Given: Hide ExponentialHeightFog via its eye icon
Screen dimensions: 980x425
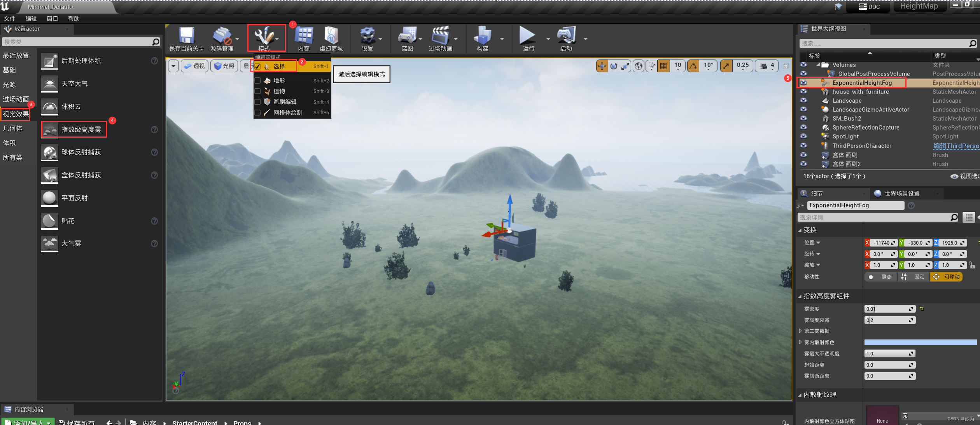Looking at the screenshot, I should coord(803,83).
